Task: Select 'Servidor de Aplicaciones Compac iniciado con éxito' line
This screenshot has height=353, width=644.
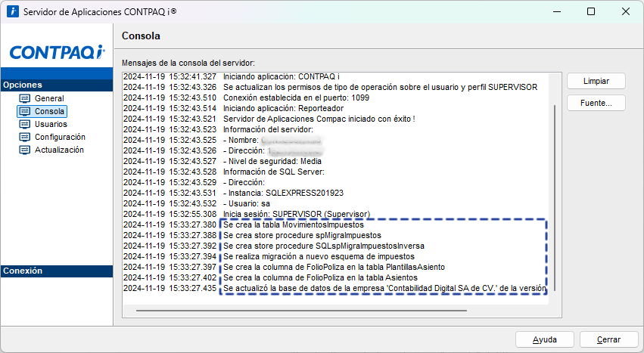Action: [319, 119]
